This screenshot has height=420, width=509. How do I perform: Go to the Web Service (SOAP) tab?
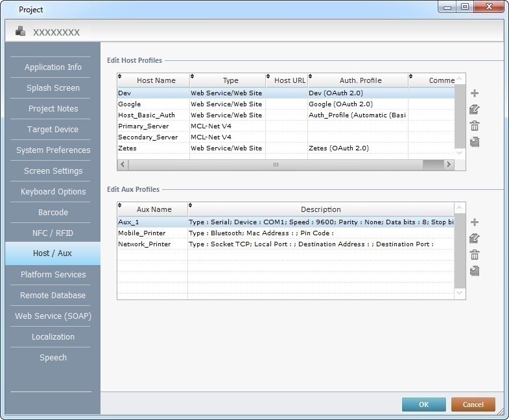[53, 316]
